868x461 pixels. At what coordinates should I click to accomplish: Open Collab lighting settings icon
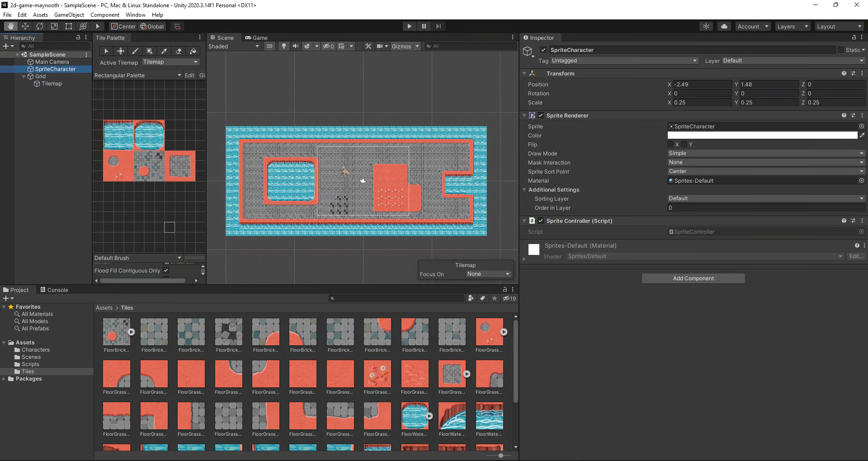coord(706,26)
